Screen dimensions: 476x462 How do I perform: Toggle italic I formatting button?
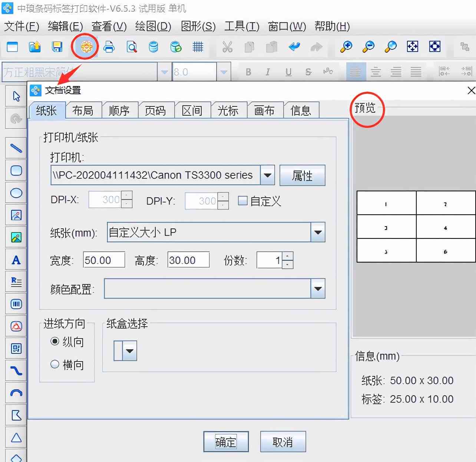click(x=268, y=72)
